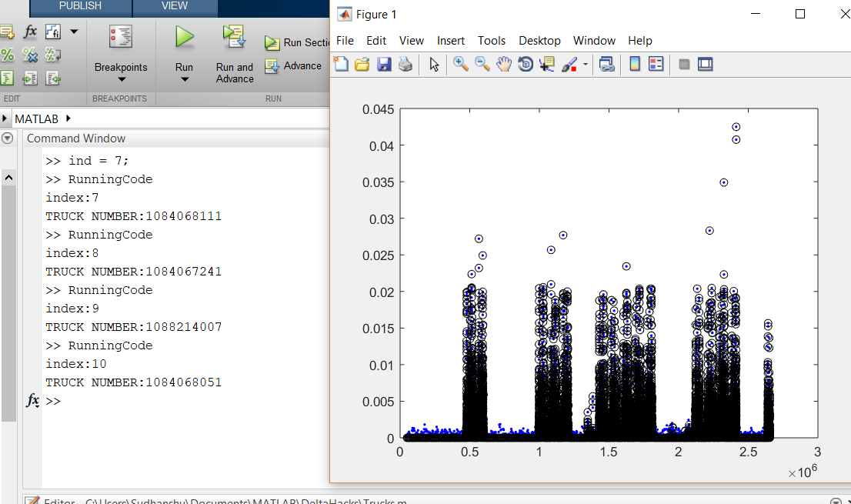
Task: Switch to the PUBLISH ribbon tab
Action: tap(80, 7)
